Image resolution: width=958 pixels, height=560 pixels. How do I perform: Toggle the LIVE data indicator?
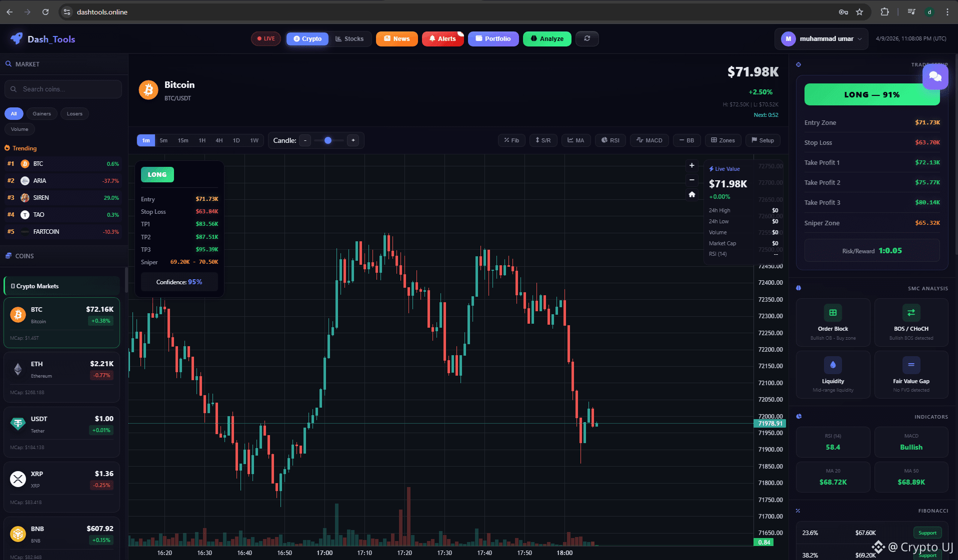pyautogui.click(x=266, y=38)
